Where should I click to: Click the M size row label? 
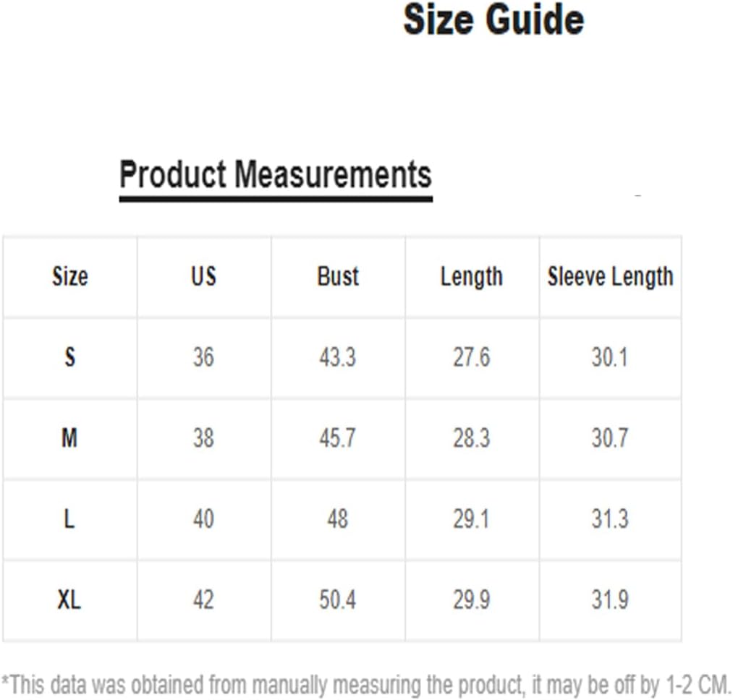point(69,438)
